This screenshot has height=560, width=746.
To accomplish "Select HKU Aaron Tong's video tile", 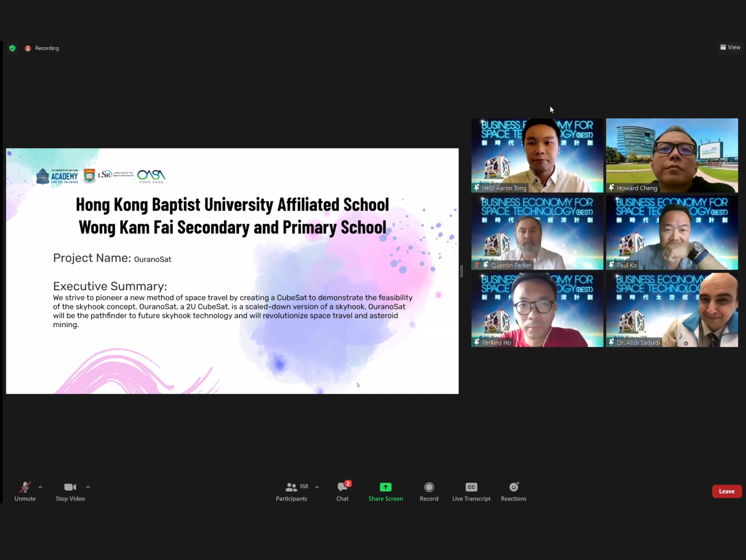I will coord(537,155).
